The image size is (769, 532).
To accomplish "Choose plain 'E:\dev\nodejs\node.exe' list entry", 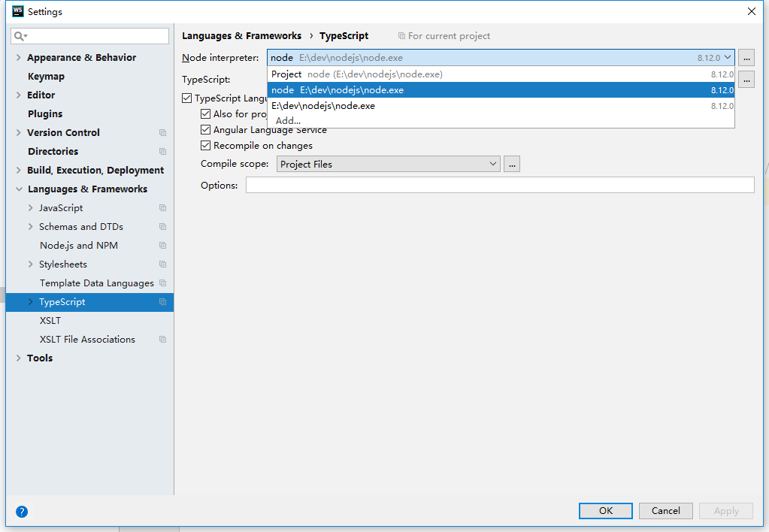I will point(501,105).
